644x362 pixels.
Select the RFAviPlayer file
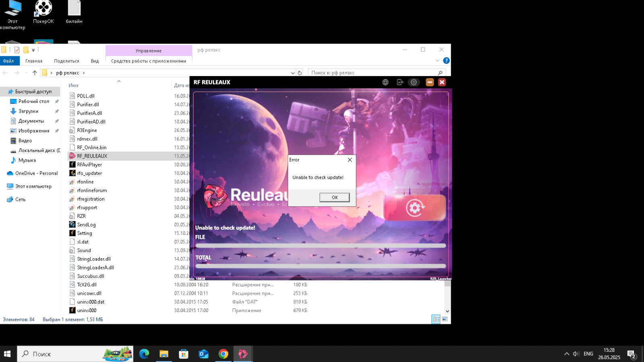pyautogui.click(x=89, y=165)
